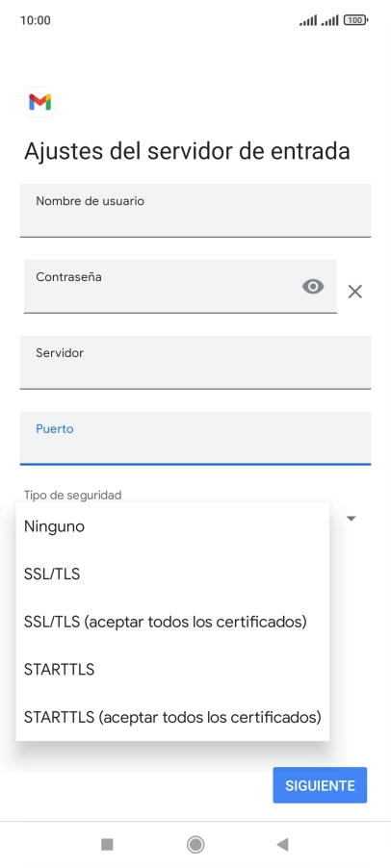Tap the Contraseña input field
Screen dimensions: 391x868
(x=180, y=286)
